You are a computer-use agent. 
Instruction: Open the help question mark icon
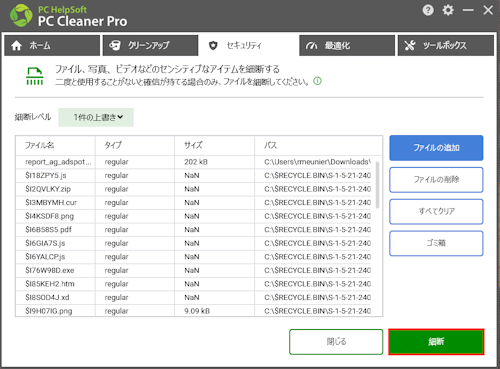click(x=428, y=10)
